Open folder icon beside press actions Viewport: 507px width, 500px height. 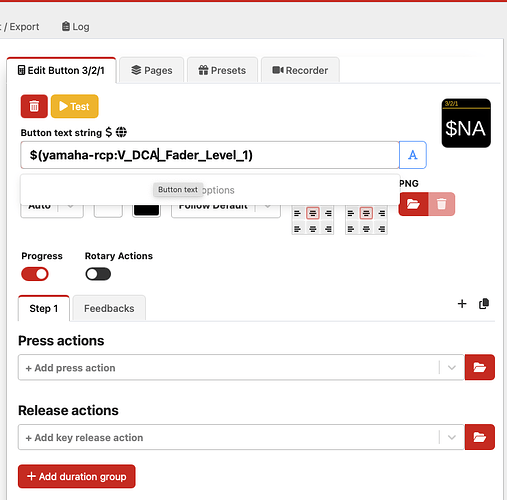480,367
